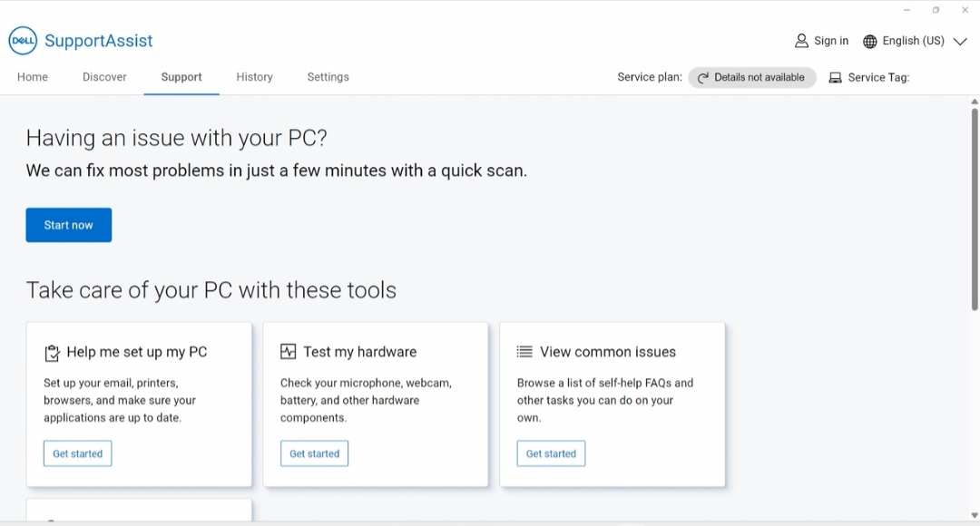Open the Home tab
This screenshot has width=980, height=526.
click(x=33, y=77)
